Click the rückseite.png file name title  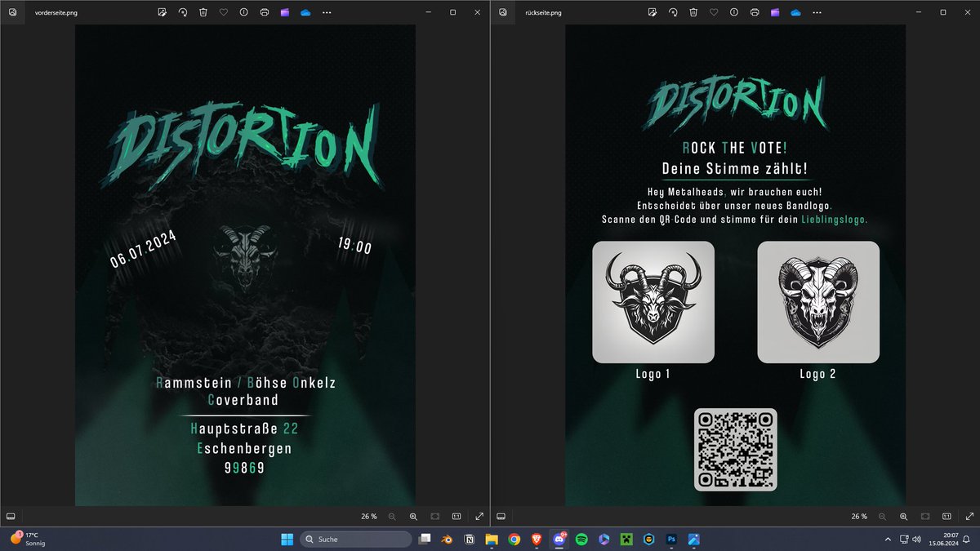pyautogui.click(x=543, y=13)
